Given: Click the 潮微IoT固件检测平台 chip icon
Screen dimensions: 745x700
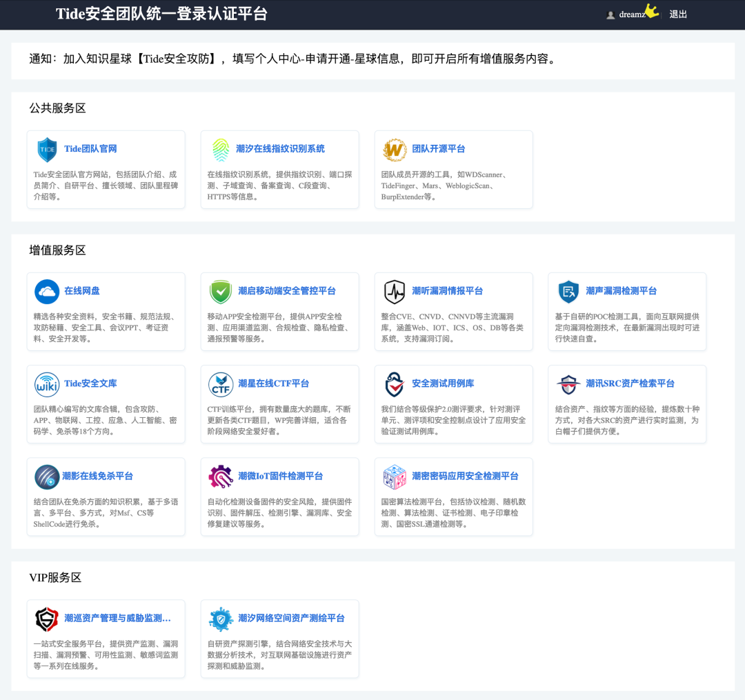Looking at the screenshot, I should click(221, 477).
